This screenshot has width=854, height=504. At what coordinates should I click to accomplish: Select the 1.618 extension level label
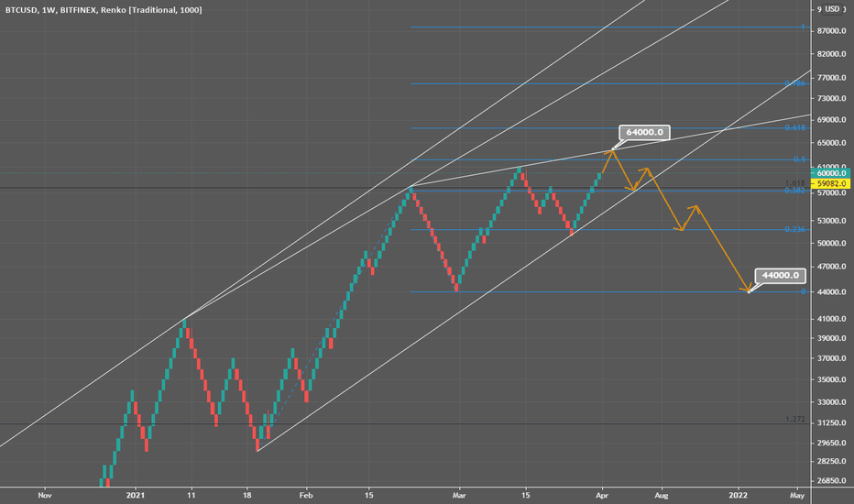coord(794,183)
